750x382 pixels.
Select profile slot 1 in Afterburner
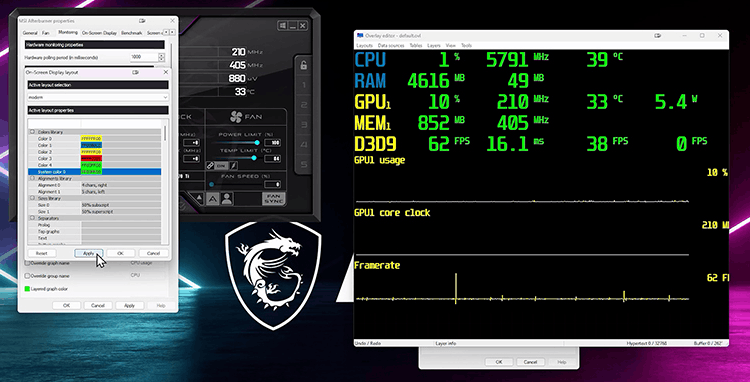(x=304, y=86)
